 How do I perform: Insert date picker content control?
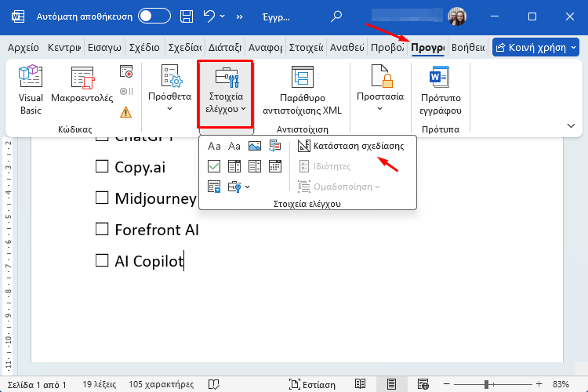tap(275, 166)
